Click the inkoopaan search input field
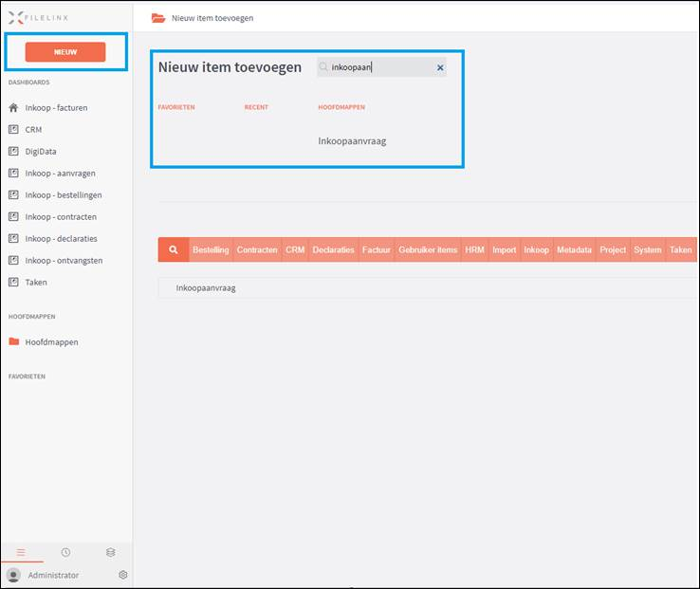 pyautogui.click(x=379, y=68)
